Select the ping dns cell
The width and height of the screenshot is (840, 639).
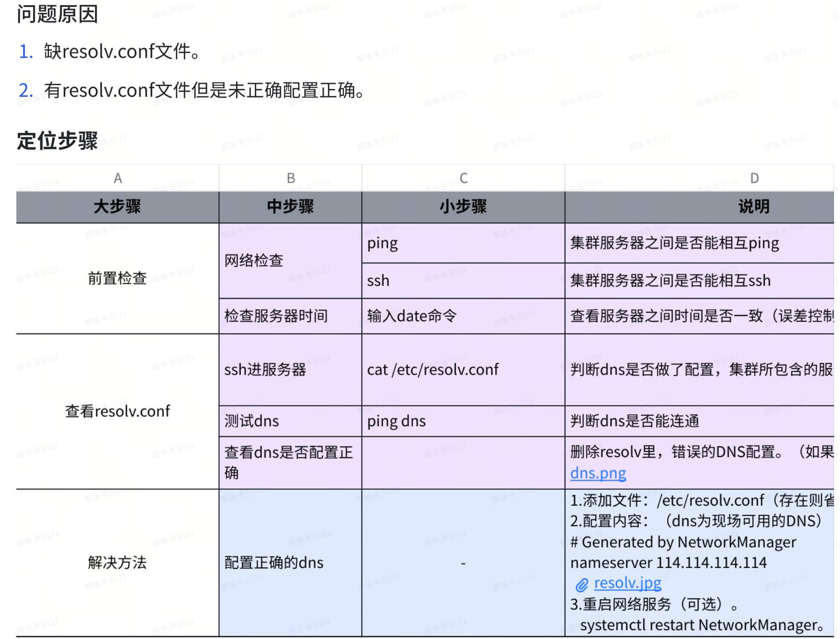pos(396,421)
